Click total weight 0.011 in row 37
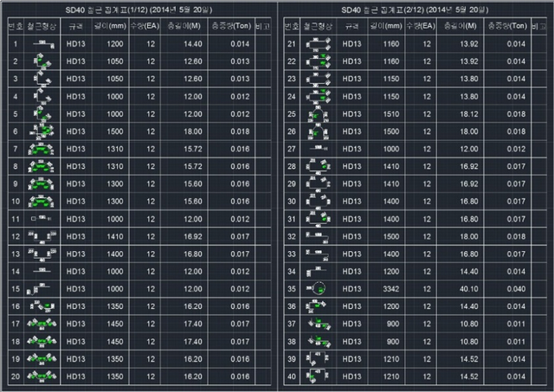 point(516,324)
